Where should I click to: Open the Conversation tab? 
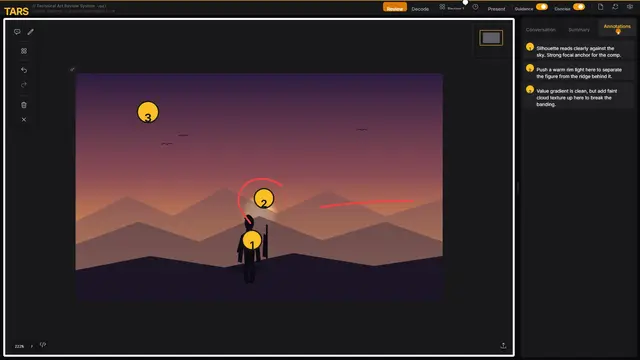coord(541,29)
